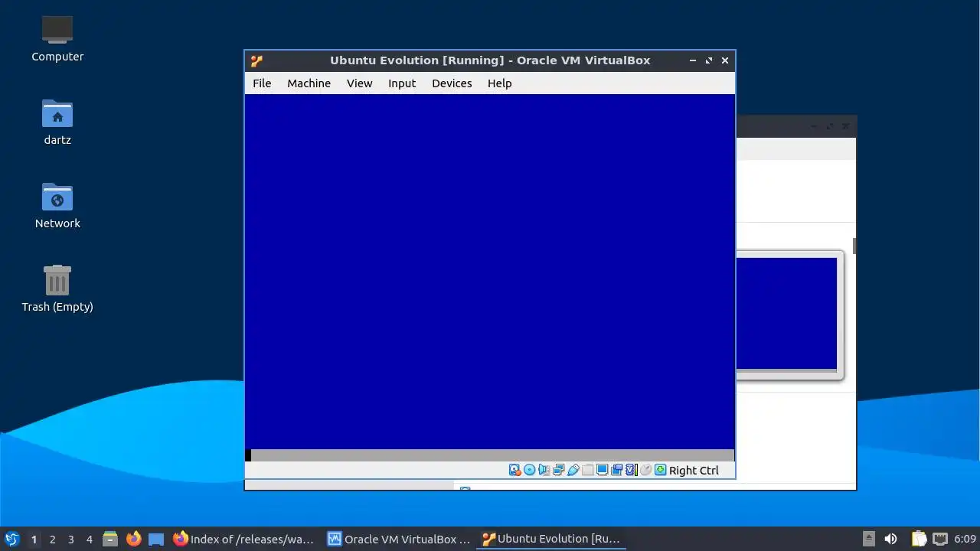Switch to Ubuntu Evolution taskbar entry
This screenshot has height=551, width=980.
point(552,539)
